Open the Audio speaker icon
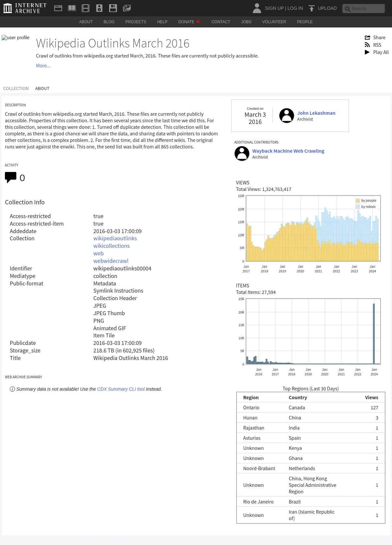Image resolution: width=392 pixels, height=545 pixels. click(x=99, y=8)
